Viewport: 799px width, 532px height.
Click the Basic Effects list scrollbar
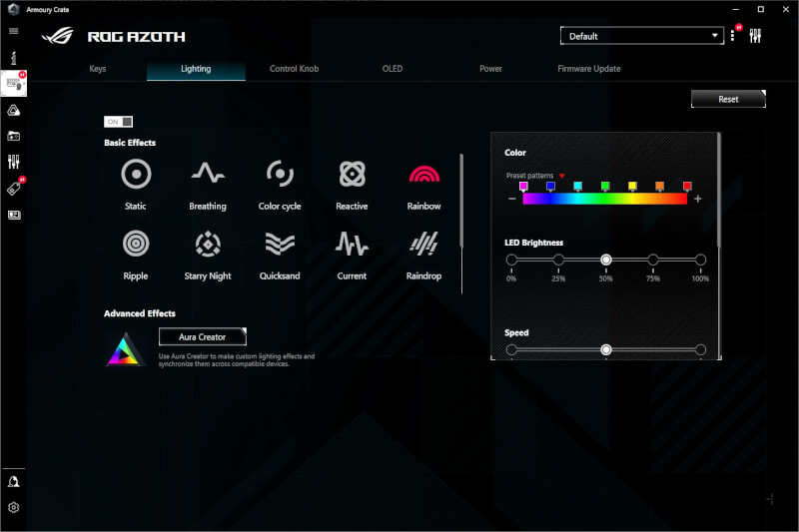pos(461,201)
